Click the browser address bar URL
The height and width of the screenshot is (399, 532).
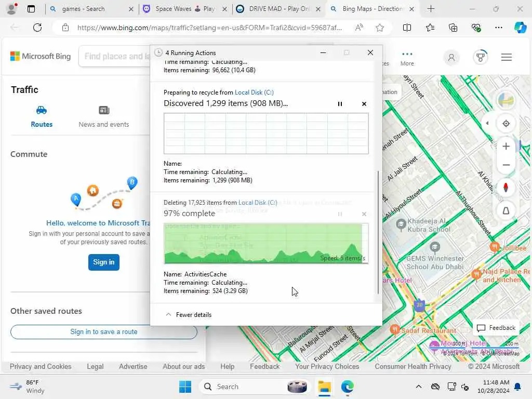[x=209, y=28]
